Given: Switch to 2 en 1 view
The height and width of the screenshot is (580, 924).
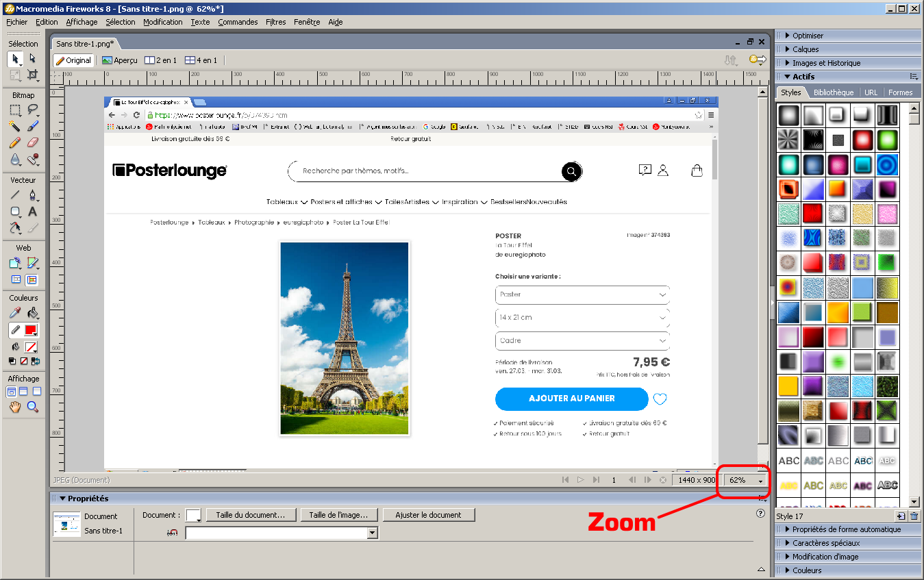Looking at the screenshot, I should pyautogui.click(x=161, y=60).
